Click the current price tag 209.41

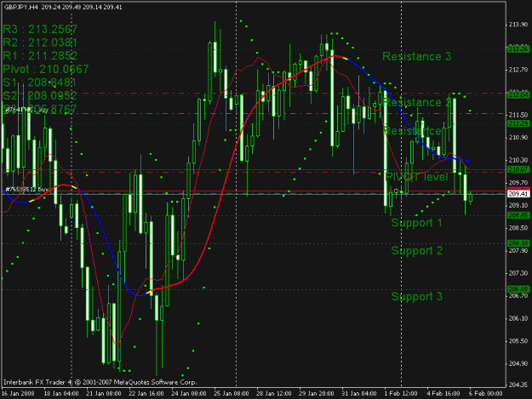click(518, 194)
